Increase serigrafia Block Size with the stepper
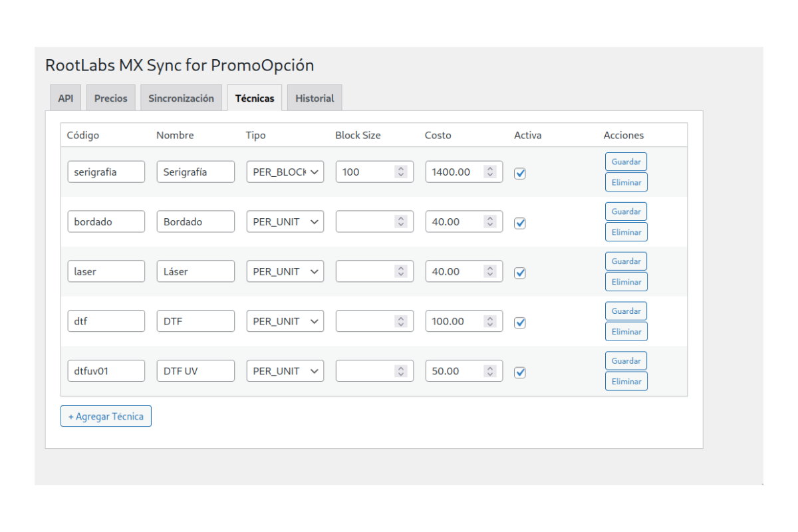Screen dimensions: 798x532 pos(402,168)
